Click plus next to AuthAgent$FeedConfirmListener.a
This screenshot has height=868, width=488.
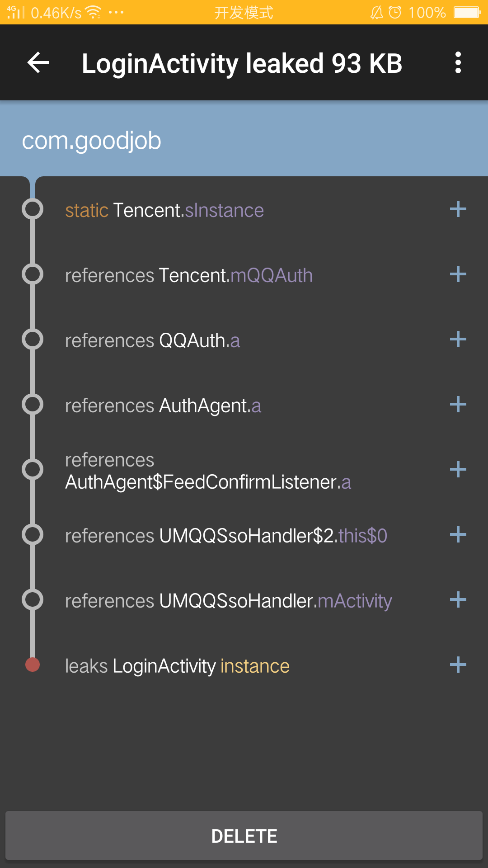(x=458, y=470)
